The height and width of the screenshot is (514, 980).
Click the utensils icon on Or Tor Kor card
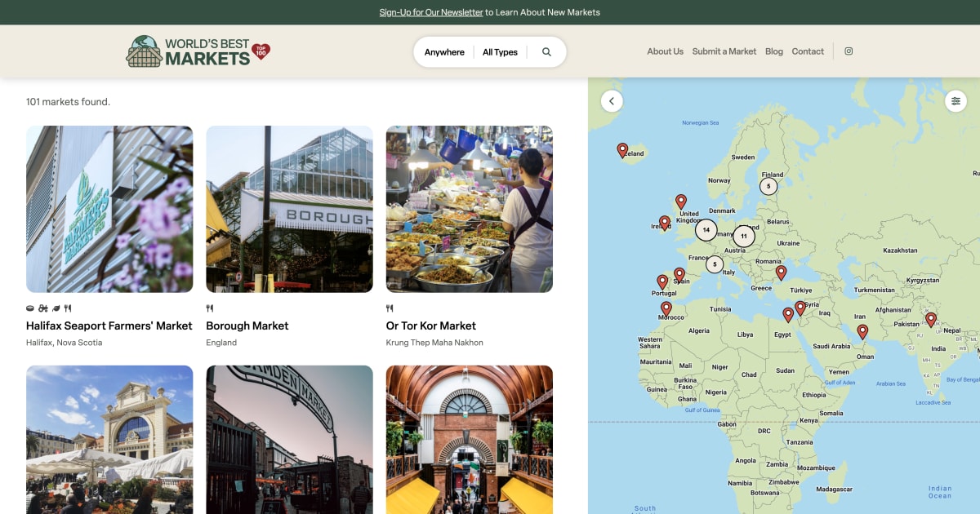point(389,308)
